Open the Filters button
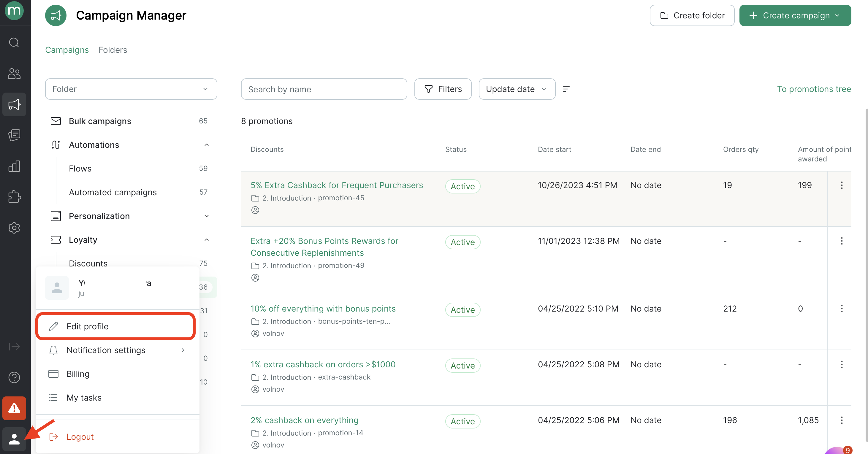The width and height of the screenshot is (868, 454). click(443, 89)
